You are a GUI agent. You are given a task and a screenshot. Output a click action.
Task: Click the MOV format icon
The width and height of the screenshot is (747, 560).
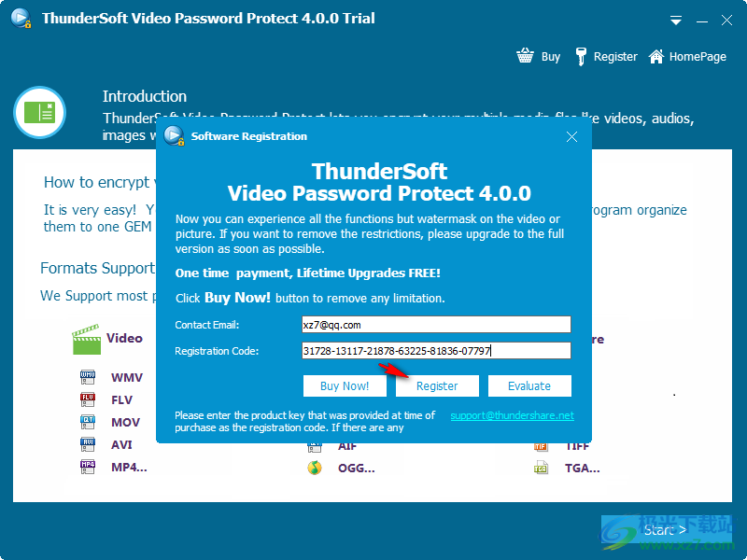click(x=88, y=422)
